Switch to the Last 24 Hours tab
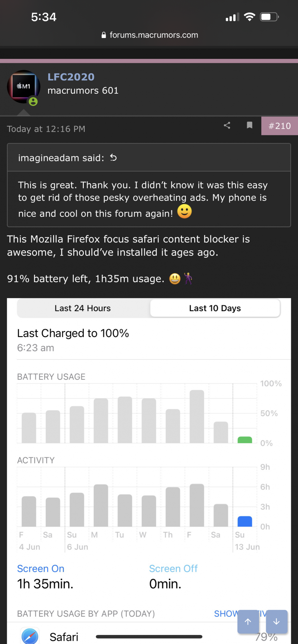Viewport: 298px width, 644px height. (x=83, y=308)
